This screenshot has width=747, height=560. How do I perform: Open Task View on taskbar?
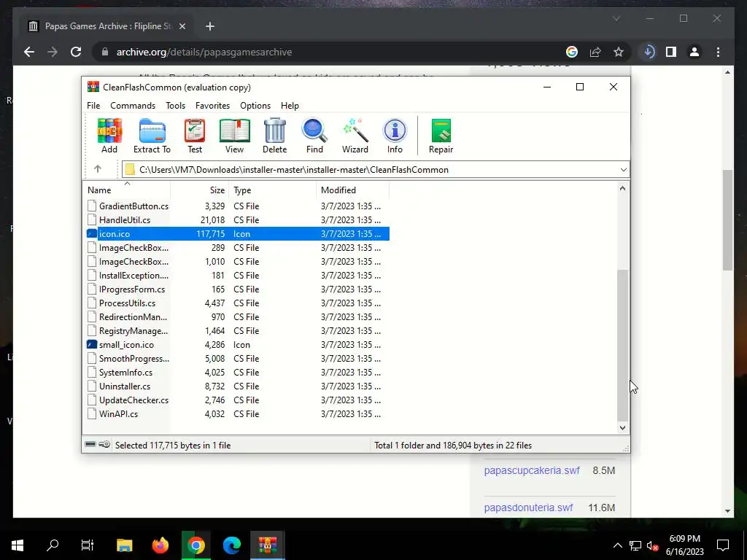(x=88, y=545)
